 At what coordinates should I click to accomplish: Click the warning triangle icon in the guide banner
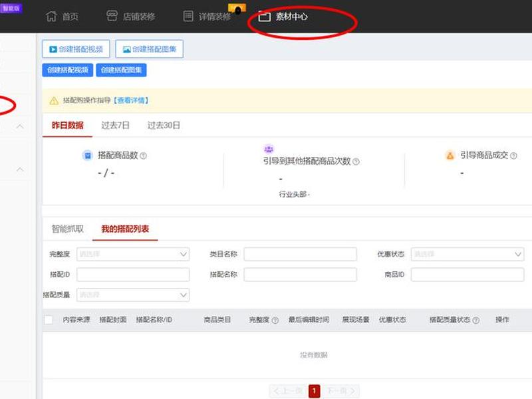click(x=54, y=101)
